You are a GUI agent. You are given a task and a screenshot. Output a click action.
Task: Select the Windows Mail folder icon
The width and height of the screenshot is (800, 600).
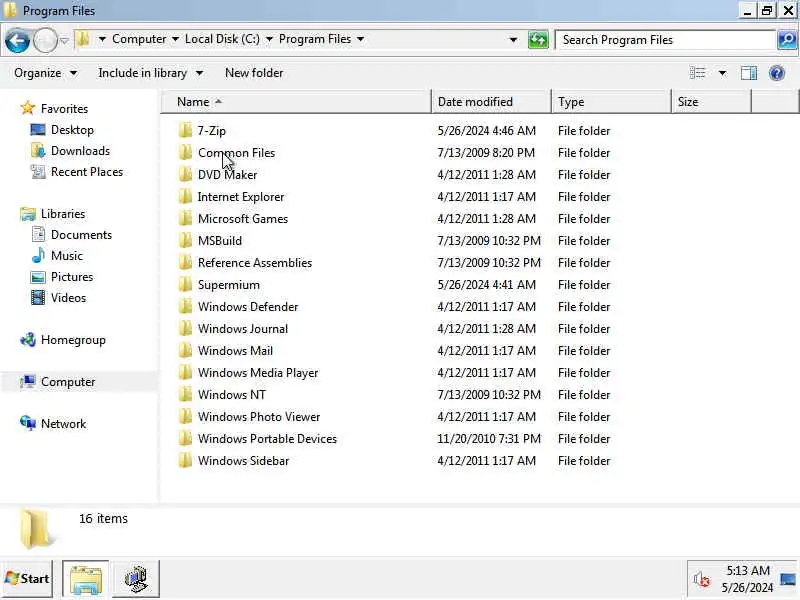tap(185, 351)
